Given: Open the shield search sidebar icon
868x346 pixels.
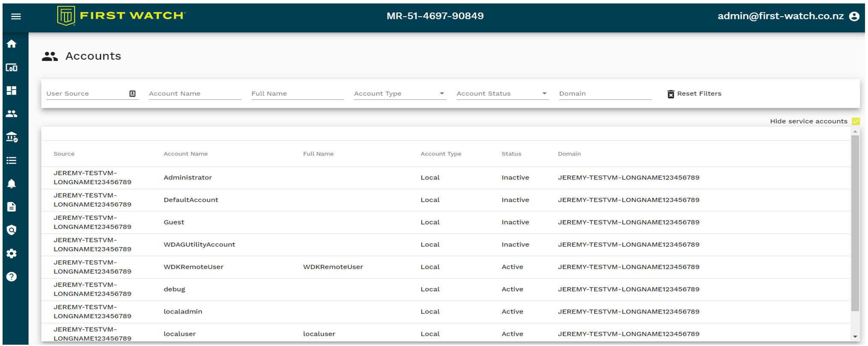Looking at the screenshot, I should point(12,230).
